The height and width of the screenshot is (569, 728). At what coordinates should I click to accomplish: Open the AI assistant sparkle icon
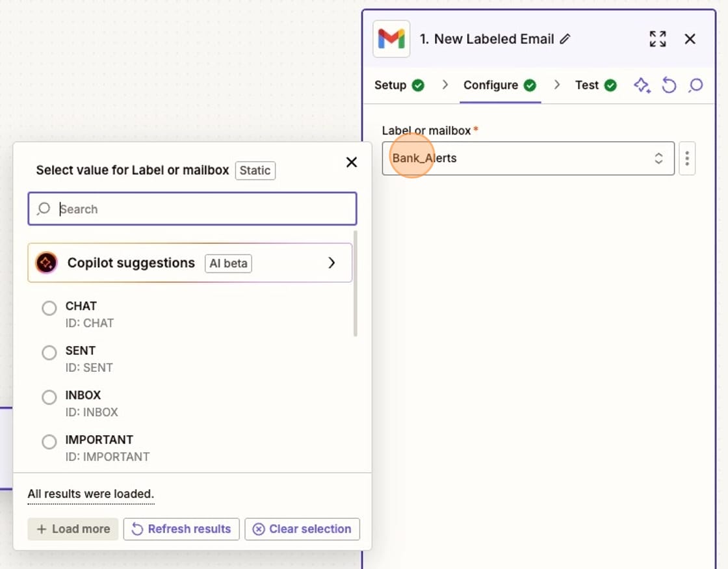(642, 85)
